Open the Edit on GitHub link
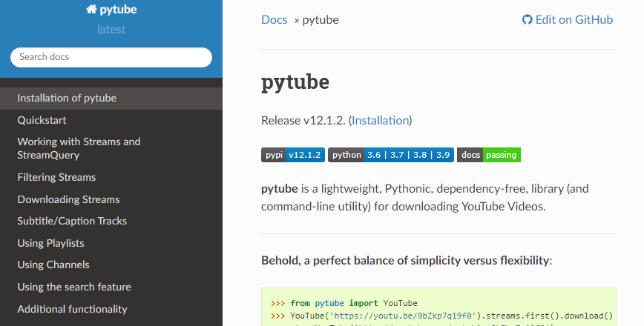The width and height of the screenshot is (644, 326). click(x=567, y=20)
